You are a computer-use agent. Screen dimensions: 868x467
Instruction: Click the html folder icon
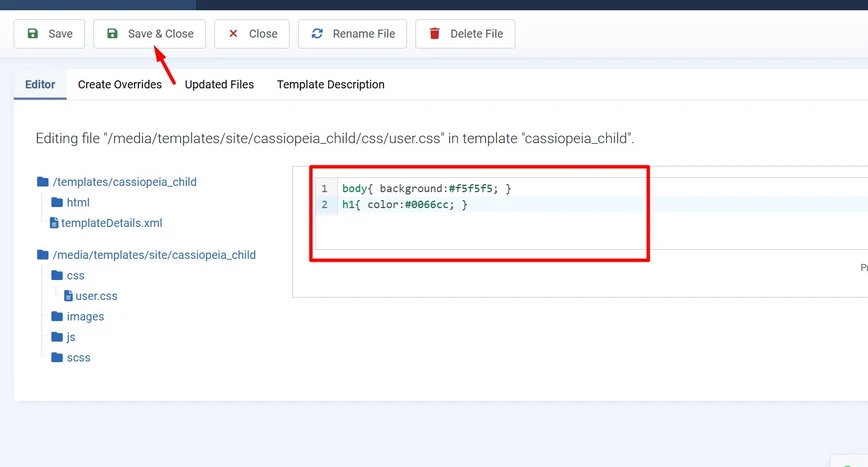(x=57, y=202)
